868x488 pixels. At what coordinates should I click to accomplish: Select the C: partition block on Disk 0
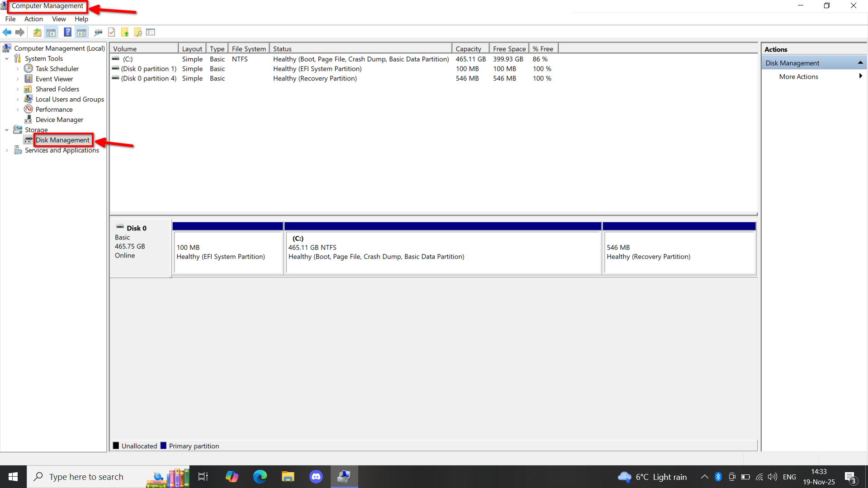(x=443, y=252)
